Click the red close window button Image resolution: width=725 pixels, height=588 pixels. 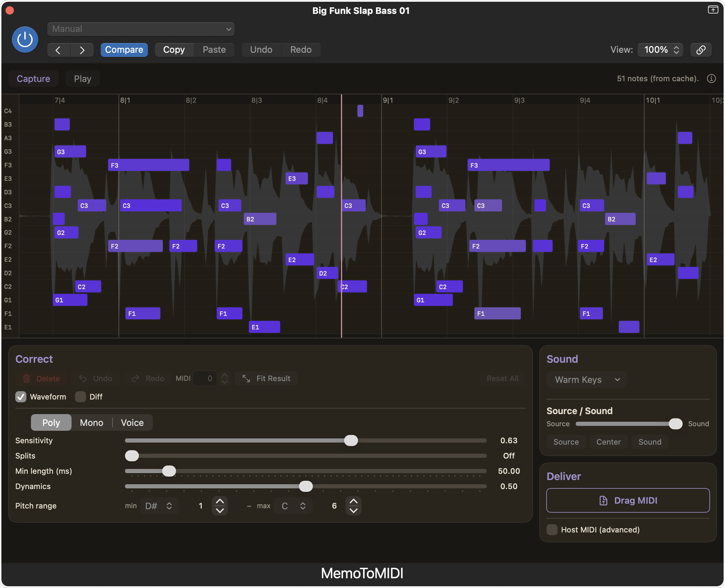[x=10, y=10]
